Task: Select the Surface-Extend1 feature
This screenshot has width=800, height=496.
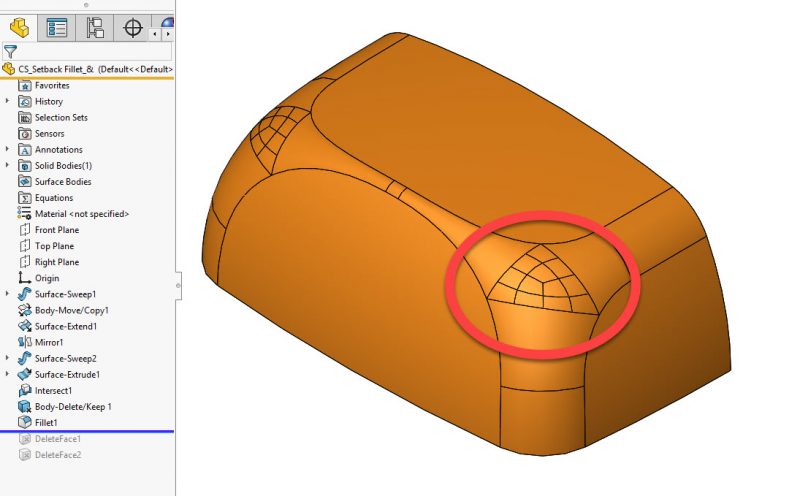Action: (x=65, y=326)
